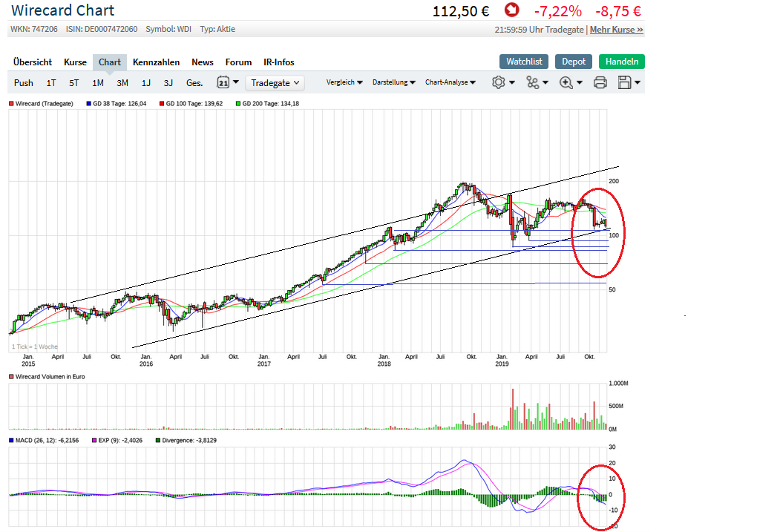Screen dimensions: 757x532
Task: Expand the zoom dropdown arrow
Action: 580,82
